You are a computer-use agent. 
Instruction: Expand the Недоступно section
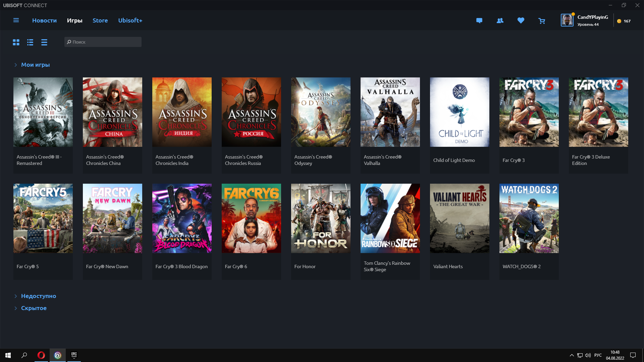pos(15,296)
